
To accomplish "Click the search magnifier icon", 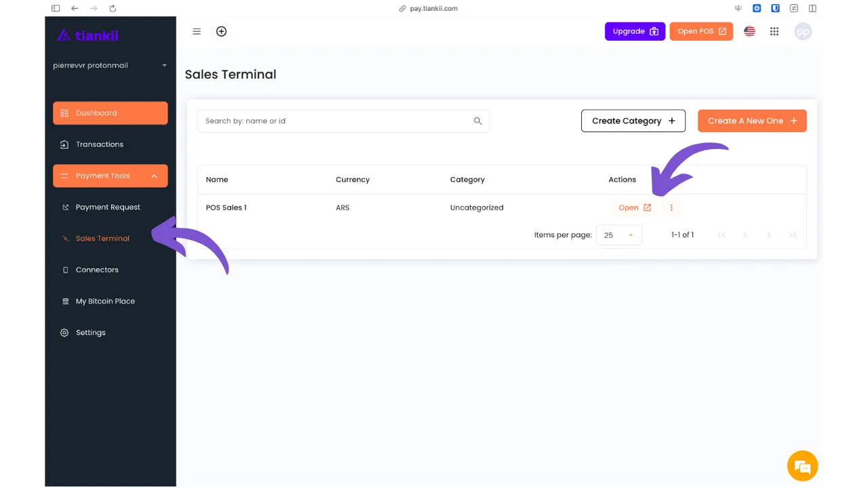I will coord(478,121).
